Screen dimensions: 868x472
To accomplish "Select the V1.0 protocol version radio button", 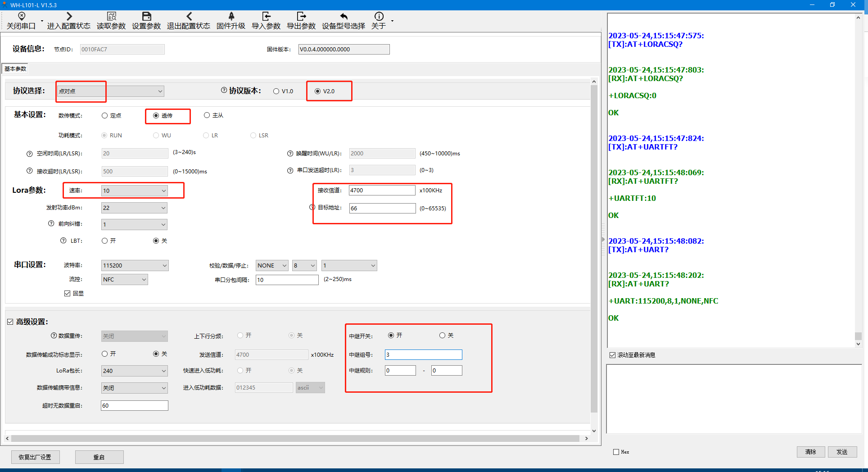I will click(x=276, y=91).
